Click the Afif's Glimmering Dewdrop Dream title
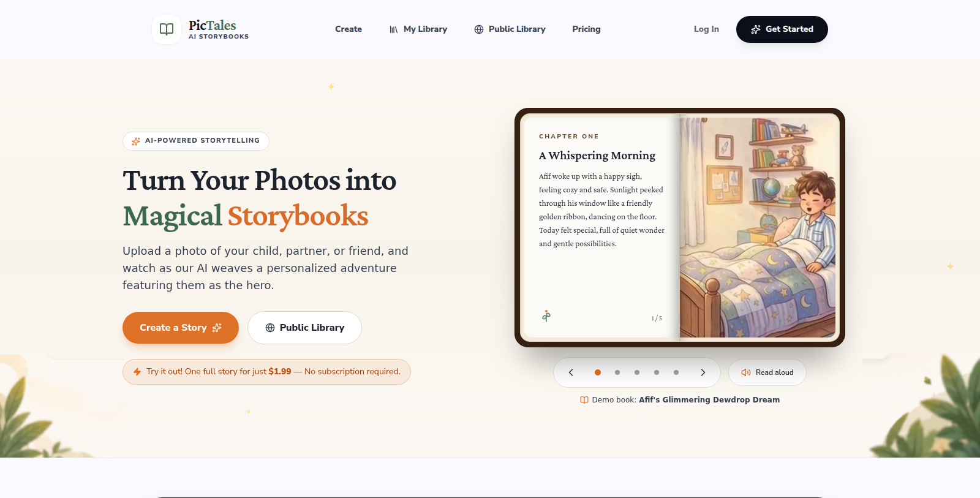Image resolution: width=980 pixels, height=498 pixels. [709, 400]
